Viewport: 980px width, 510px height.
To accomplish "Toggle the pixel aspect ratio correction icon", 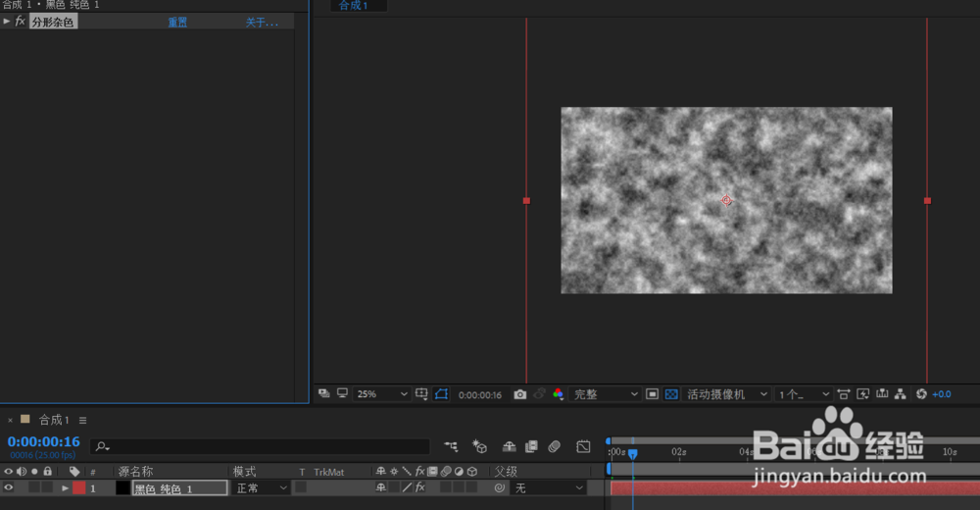I will click(x=843, y=394).
